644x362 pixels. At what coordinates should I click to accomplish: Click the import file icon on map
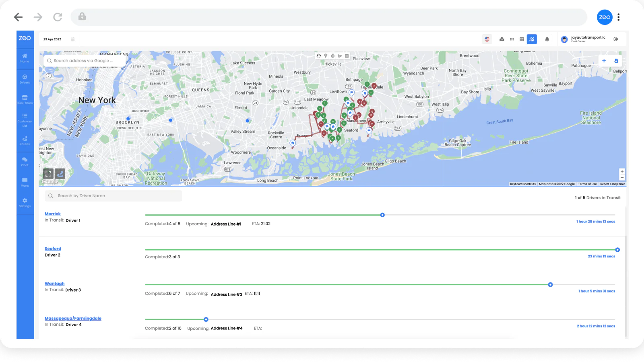(616, 61)
